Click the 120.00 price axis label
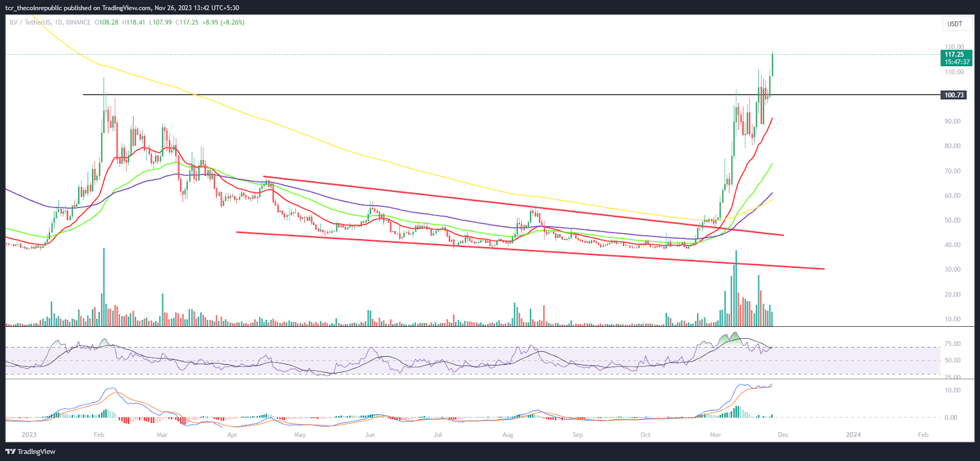This screenshot has width=980, height=461. point(954,47)
